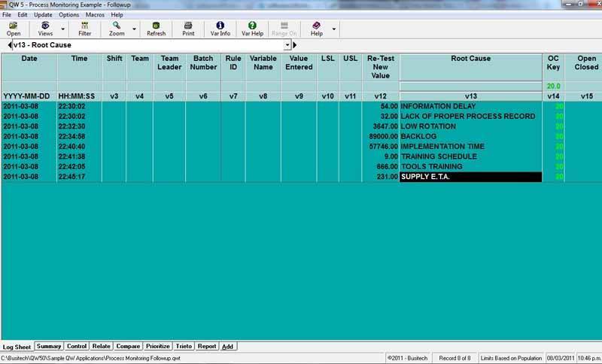Expand the Views dropdown arrow
This screenshot has height=364, width=602.
(63, 29)
